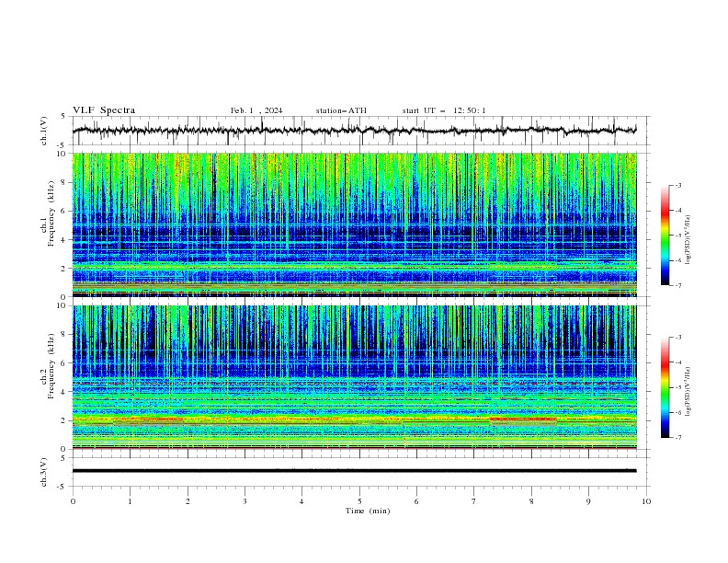Click ch.2 color scale value "-5"
The image size is (728, 563).
coord(678,387)
